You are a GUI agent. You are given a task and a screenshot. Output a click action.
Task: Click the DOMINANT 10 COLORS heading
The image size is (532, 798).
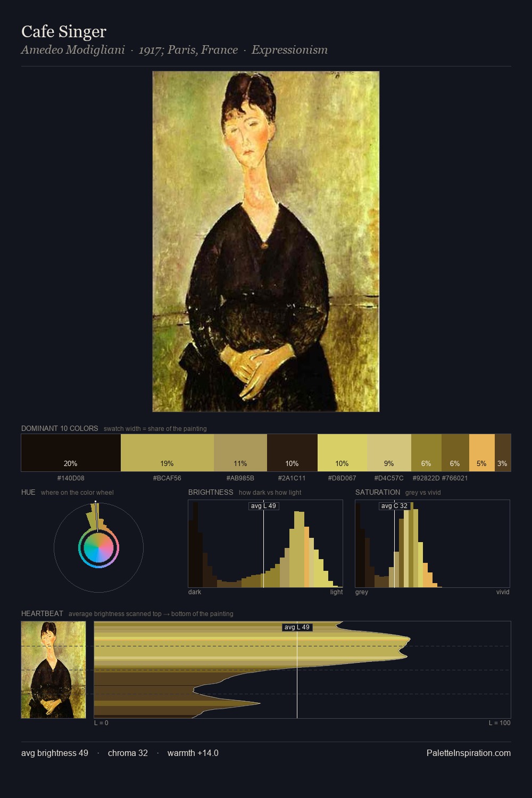click(x=60, y=428)
